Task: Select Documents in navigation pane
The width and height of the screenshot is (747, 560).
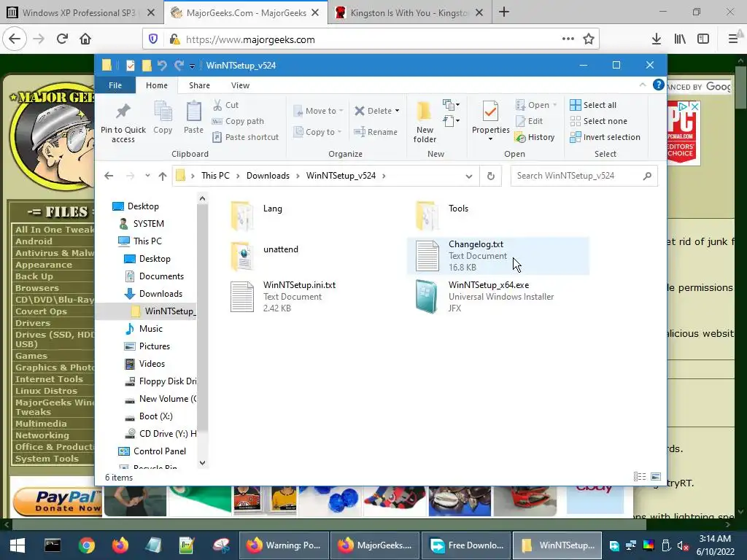Action: tap(160, 276)
